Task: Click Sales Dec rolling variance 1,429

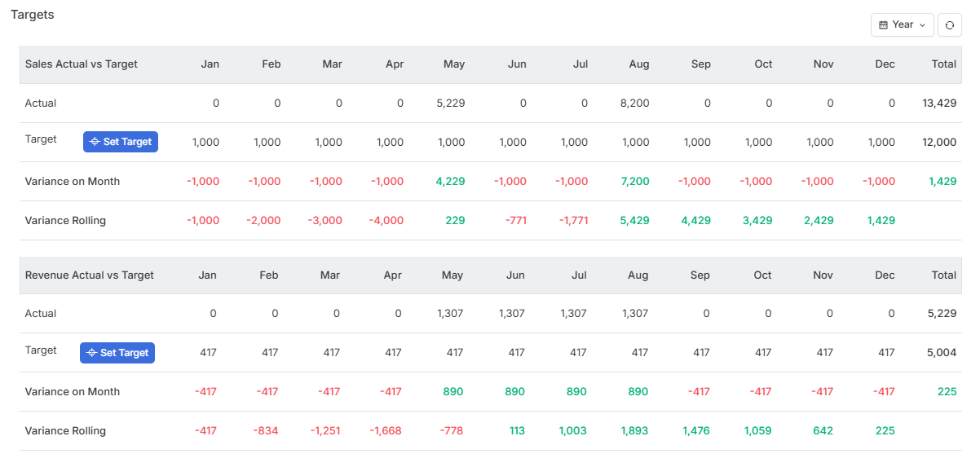Action: click(x=881, y=221)
